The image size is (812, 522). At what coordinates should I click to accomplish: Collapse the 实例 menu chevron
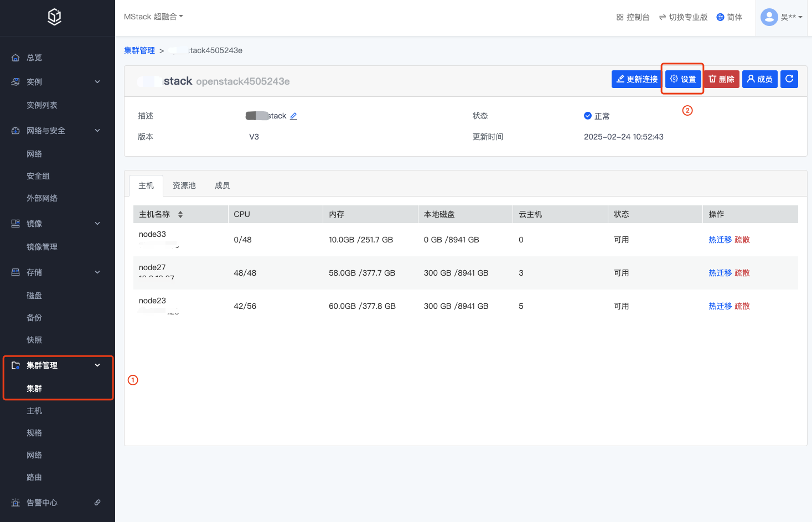[x=97, y=82]
